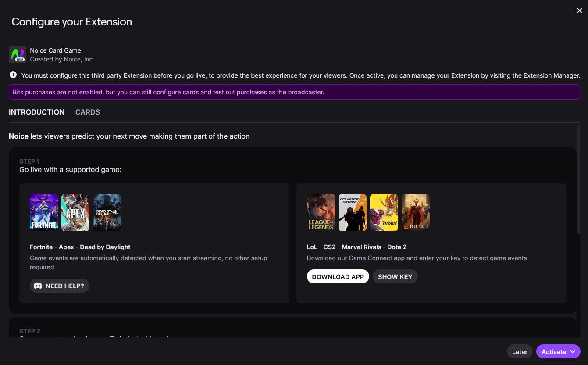588x365 pixels.
Task: Click the Apex Legends cover art
Action: click(75, 212)
